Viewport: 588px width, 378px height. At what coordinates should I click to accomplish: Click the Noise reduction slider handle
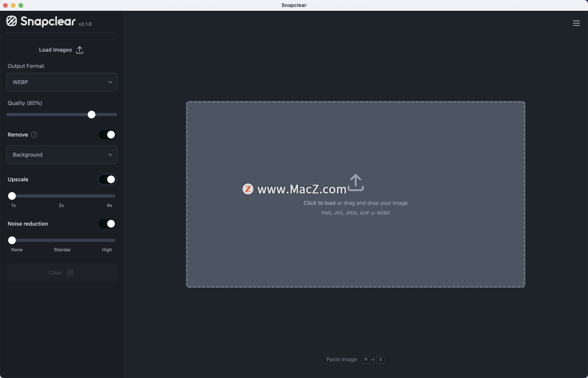tap(12, 240)
